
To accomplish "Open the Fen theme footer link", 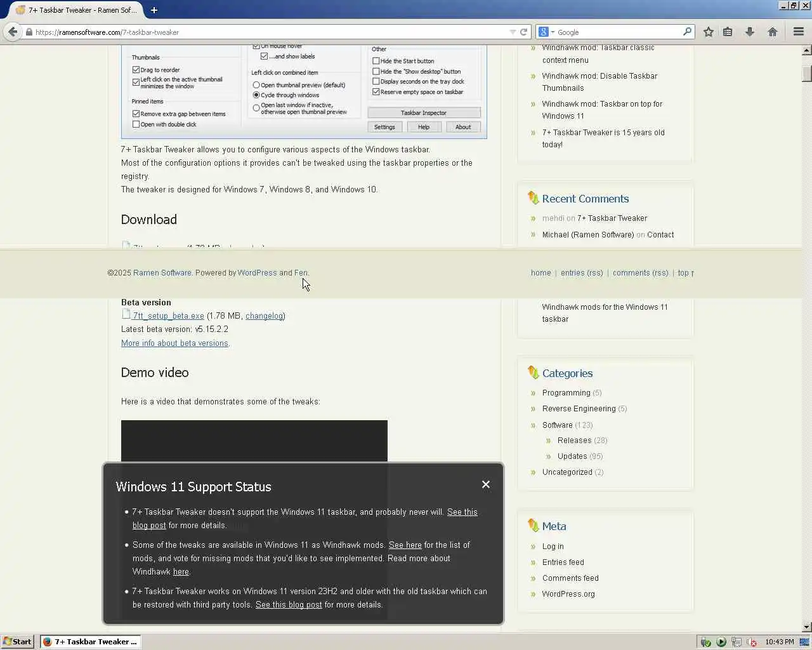I will (x=301, y=272).
